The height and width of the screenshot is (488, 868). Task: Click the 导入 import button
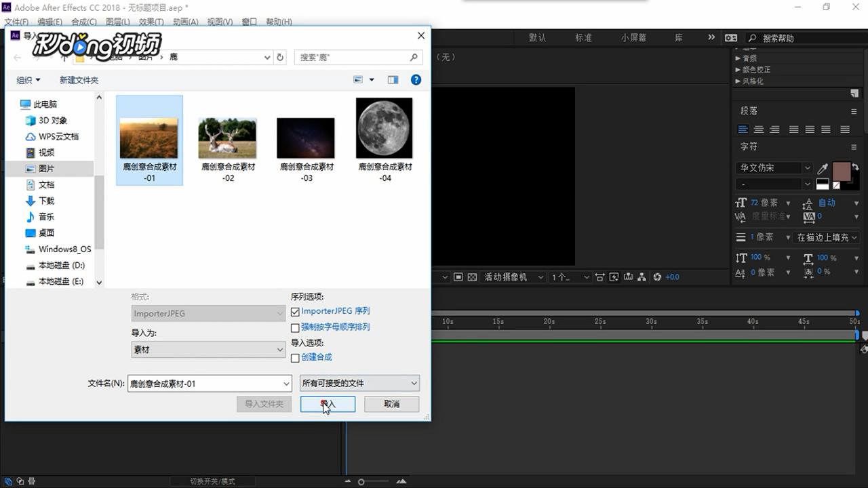328,404
